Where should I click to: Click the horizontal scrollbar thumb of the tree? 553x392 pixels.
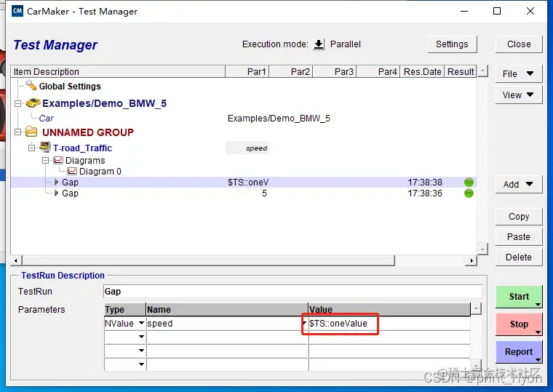click(208, 260)
